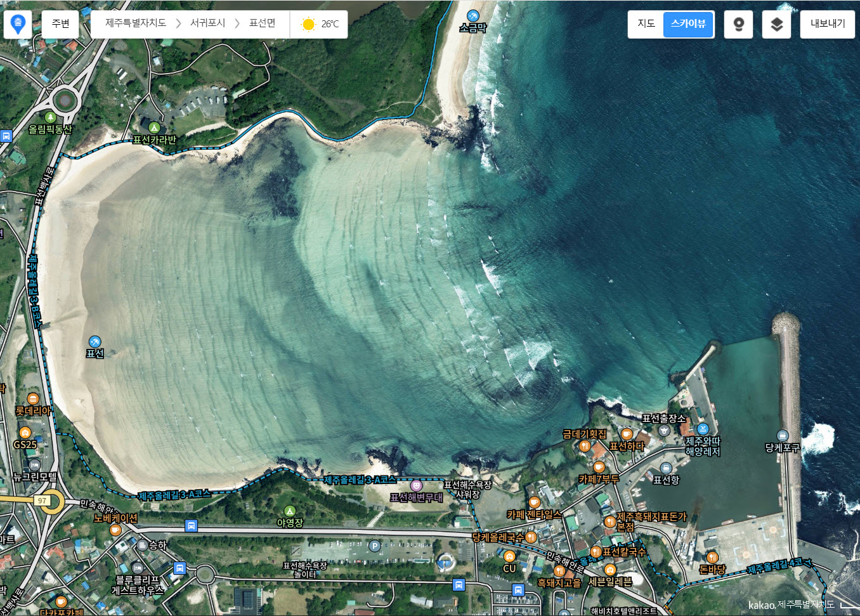The height and width of the screenshot is (616, 860).
Task: Select the 돈바당 restaurant marker
Action: point(712,558)
